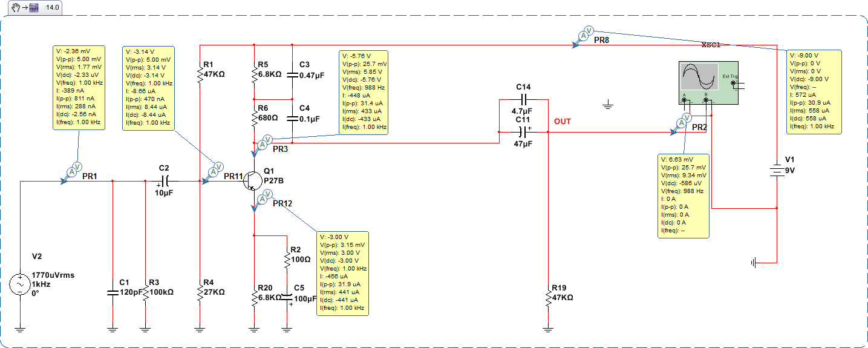Select the PR3 probe marker

pos(262,145)
